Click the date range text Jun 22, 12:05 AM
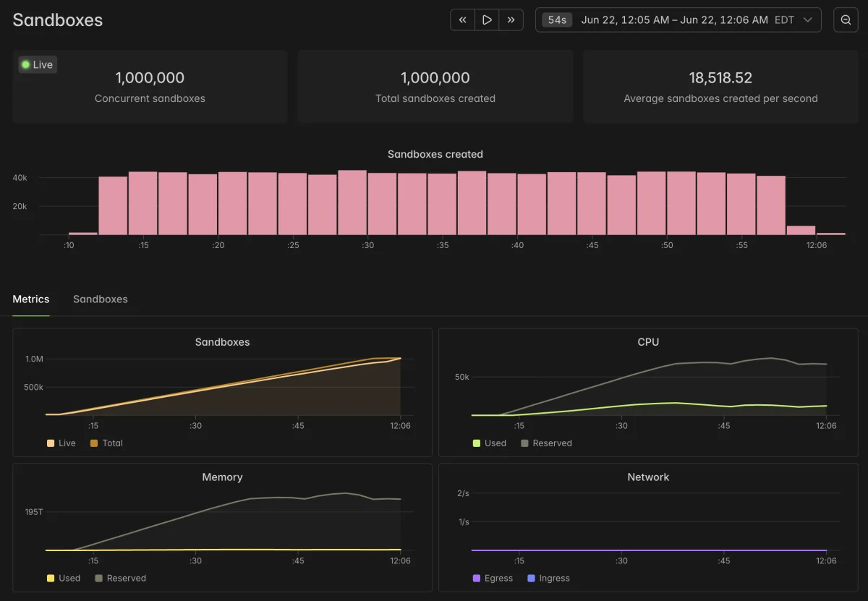Screen dimensions: 868x601 click(625, 20)
